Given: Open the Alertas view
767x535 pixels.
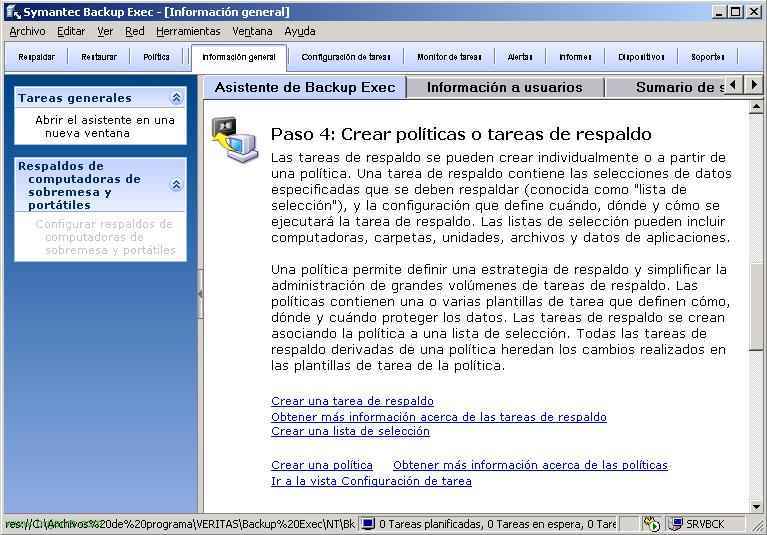Looking at the screenshot, I should [520, 57].
